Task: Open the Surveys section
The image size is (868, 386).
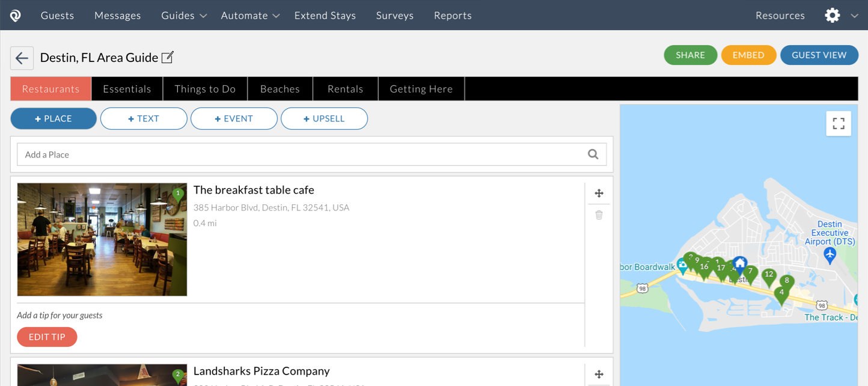Action: (395, 16)
